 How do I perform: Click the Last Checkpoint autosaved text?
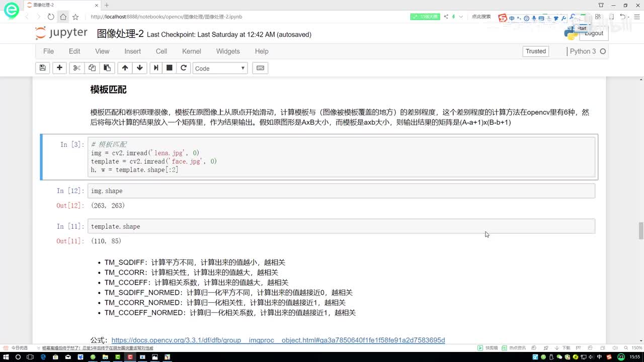click(x=229, y=35)
